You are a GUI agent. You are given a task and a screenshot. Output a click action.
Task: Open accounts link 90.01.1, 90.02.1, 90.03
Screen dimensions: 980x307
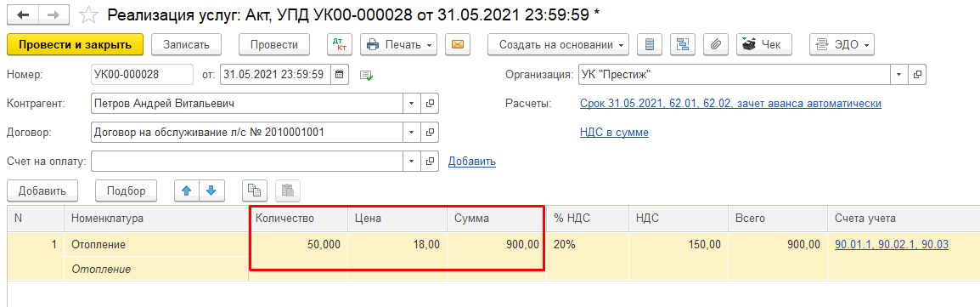892,245
